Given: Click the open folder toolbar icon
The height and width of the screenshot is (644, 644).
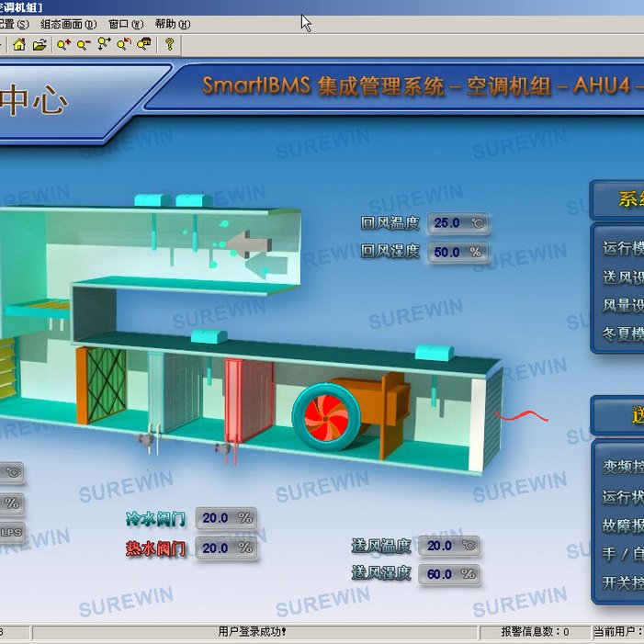Looking at the screenshot, I should 40,44.
